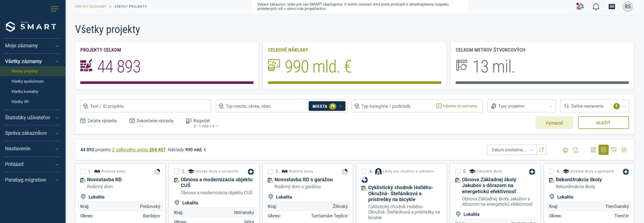Export projects to XLS file

575,150
